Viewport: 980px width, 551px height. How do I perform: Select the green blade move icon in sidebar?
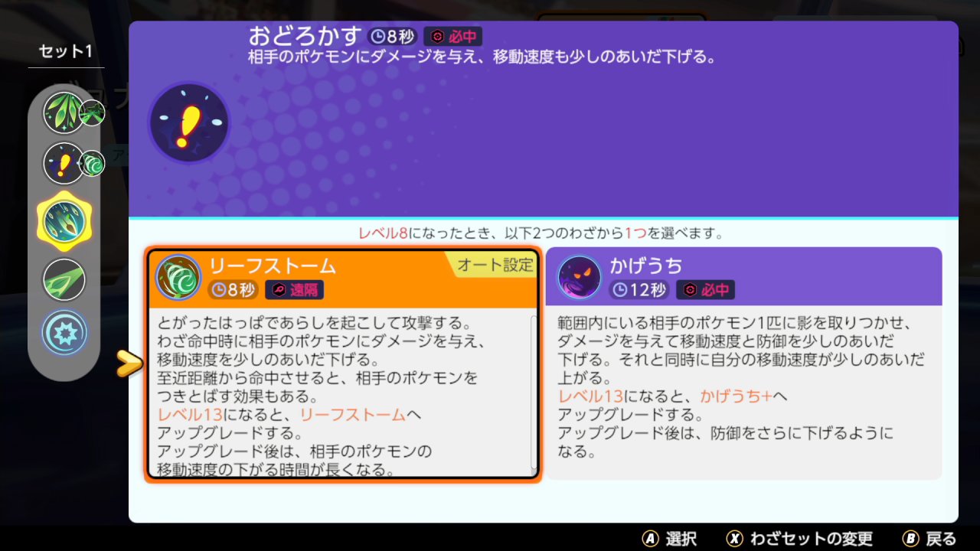64,279
